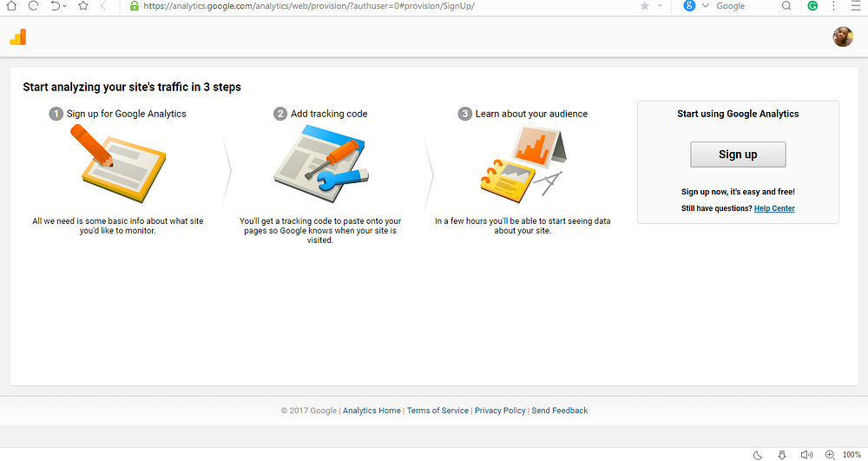Open the Help Center link
868x461 pixels.
774,208
